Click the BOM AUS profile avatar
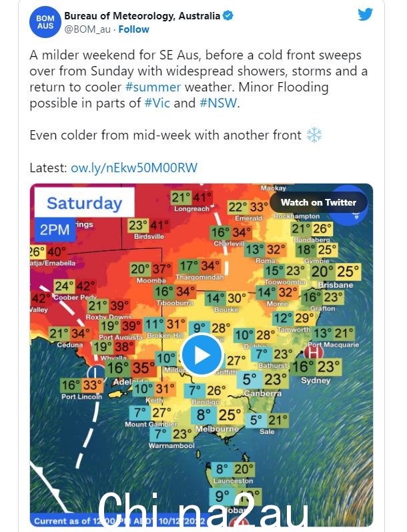 pos(45,22)
